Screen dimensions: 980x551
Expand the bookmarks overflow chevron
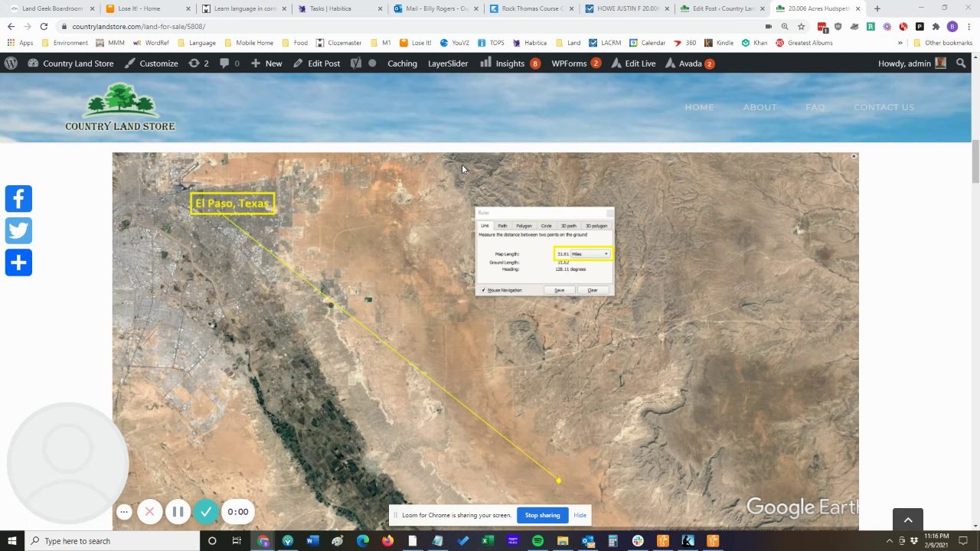tap(900, 43)
